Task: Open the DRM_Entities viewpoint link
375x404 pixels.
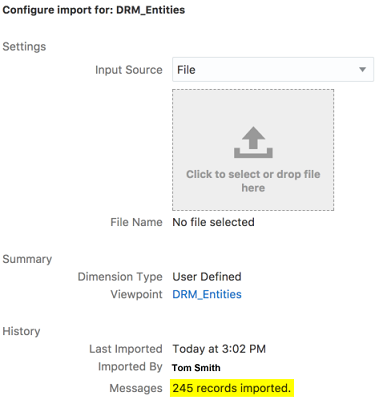Action: click(x=207, y=294)
